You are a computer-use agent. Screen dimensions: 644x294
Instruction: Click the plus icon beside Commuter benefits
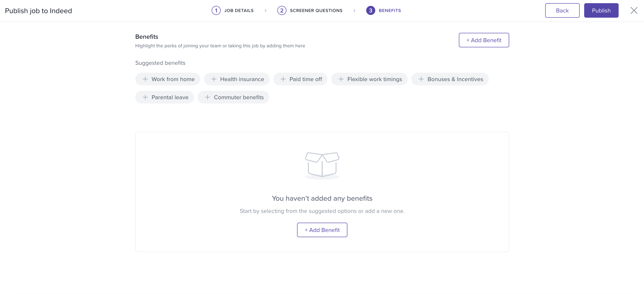pyautogui.click(x=207, y=97)
